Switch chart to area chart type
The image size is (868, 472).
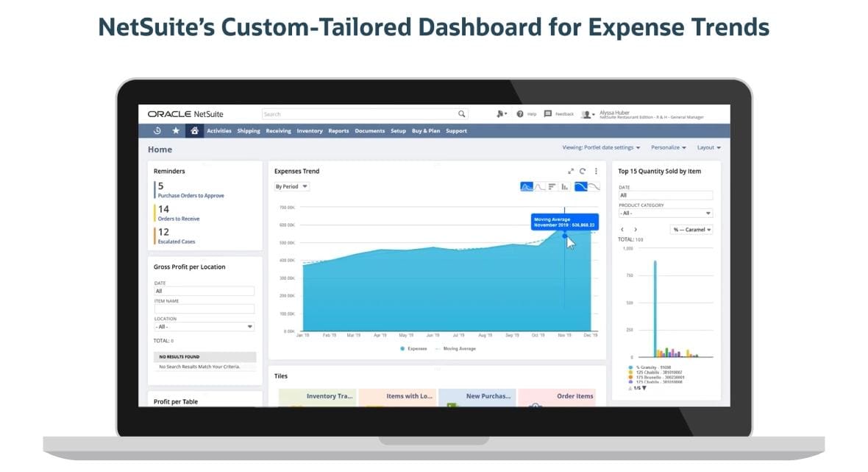point(527,187)
